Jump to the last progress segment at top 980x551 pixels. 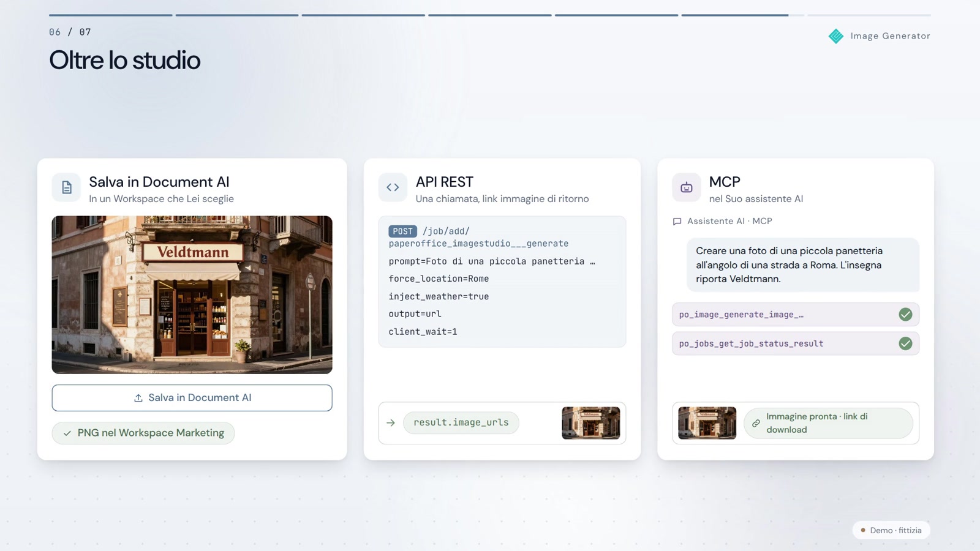869,15
